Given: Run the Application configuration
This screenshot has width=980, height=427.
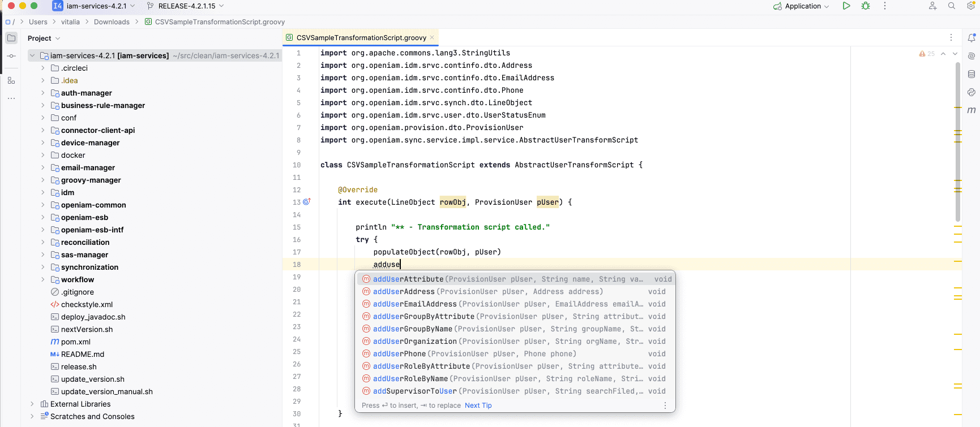Looking at the screenshot, I should tap(846, 6).
